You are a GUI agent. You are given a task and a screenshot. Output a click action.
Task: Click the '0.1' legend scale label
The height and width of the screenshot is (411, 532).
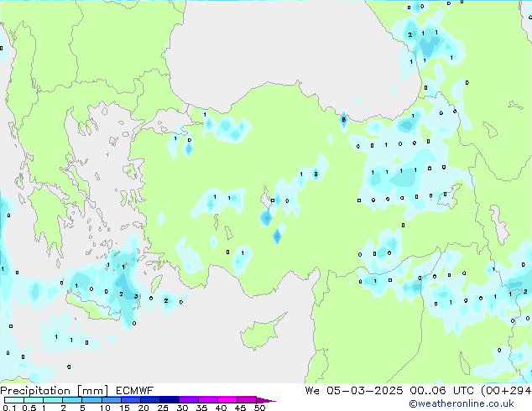coord(9,408)
